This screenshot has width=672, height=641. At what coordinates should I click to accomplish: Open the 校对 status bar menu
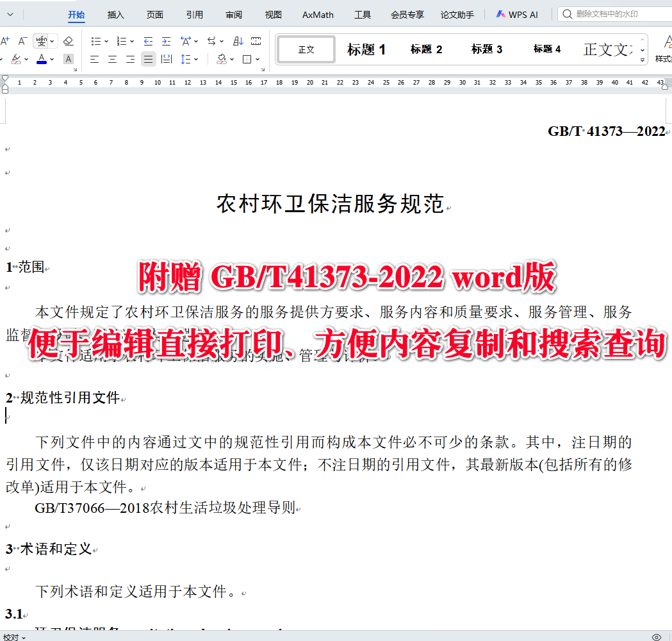pyautogui.click(x=15, y=637)
